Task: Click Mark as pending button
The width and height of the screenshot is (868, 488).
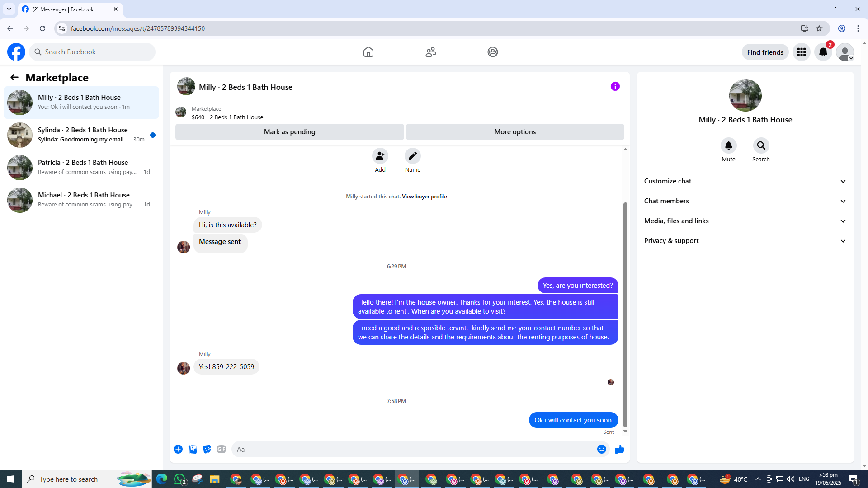Action: pyautogui.click(x=290, y=132)
